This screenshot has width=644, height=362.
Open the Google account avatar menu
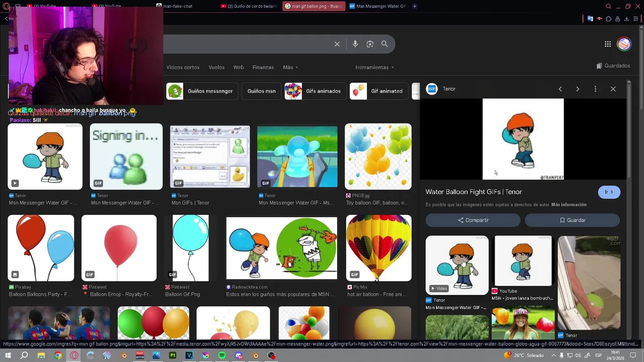point(624,44)
